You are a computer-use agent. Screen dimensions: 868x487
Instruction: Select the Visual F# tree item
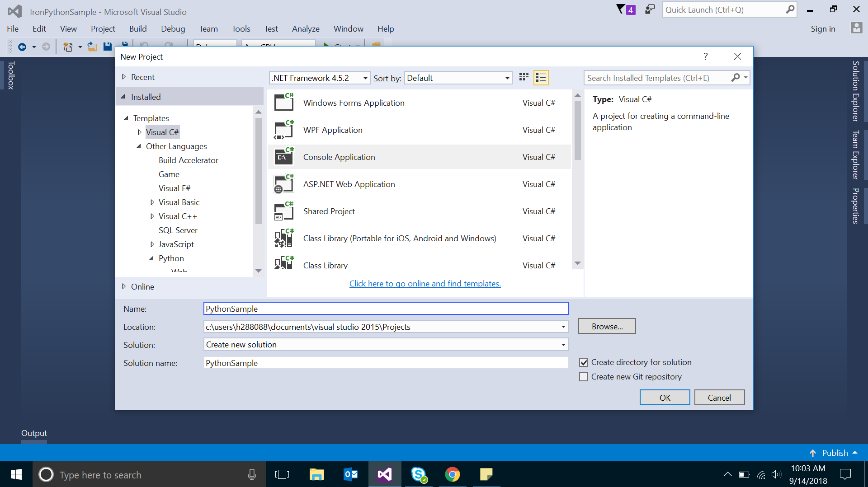pos(175,188)
